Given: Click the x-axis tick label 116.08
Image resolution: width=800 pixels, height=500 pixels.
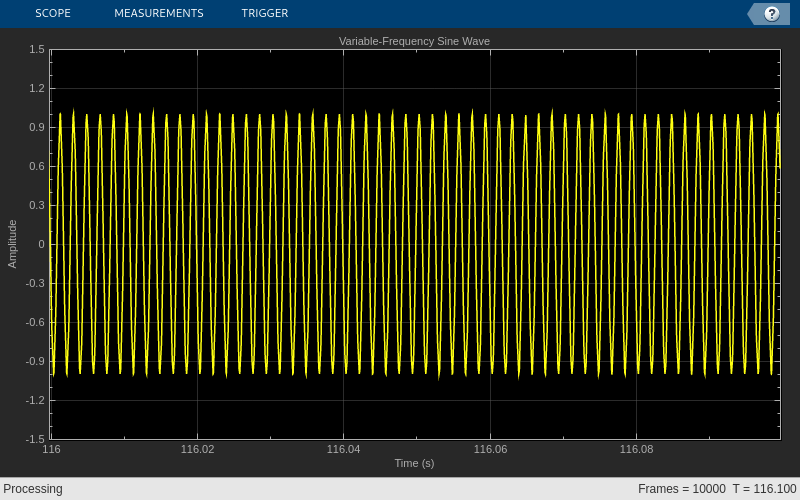Looking at the screenshot, I should point(636,449).
